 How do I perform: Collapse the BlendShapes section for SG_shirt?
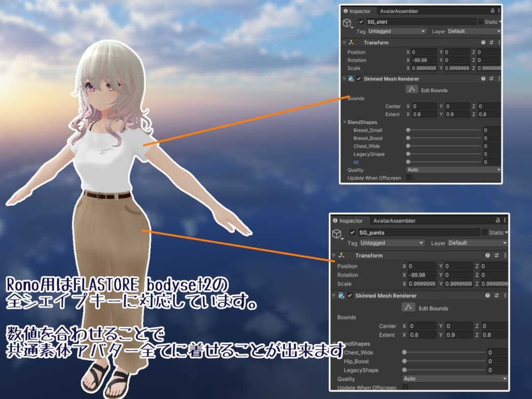tap(344, 123)
